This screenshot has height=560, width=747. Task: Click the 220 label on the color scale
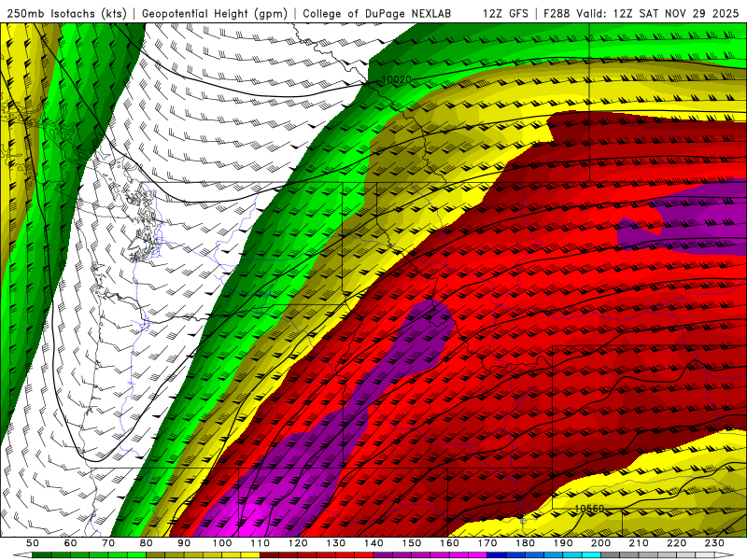(x=676, y=543)
